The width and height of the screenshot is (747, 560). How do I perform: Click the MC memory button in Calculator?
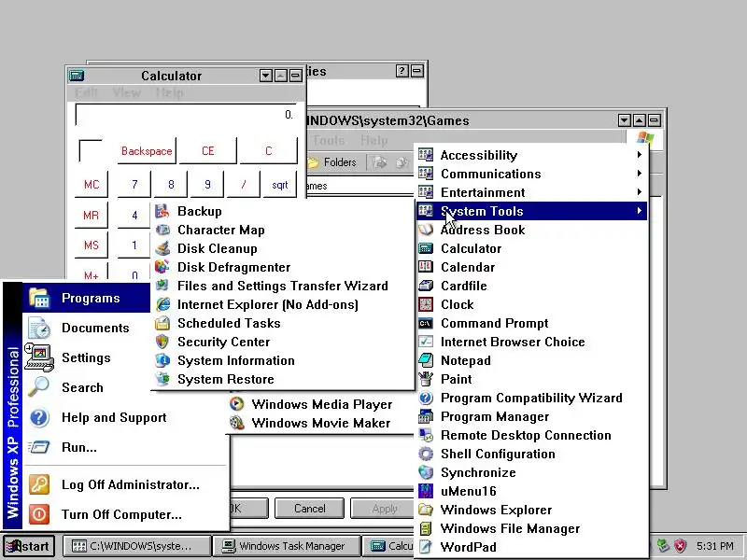point(92,184)
